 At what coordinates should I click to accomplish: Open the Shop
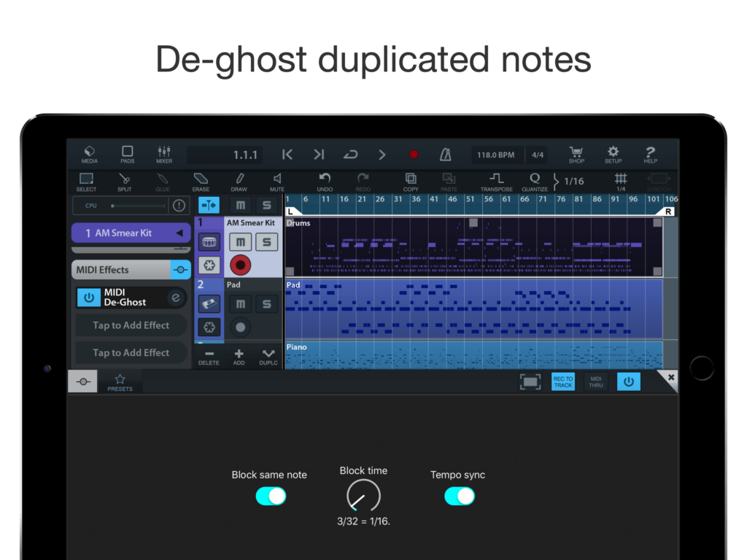click(x=576, y=155)
